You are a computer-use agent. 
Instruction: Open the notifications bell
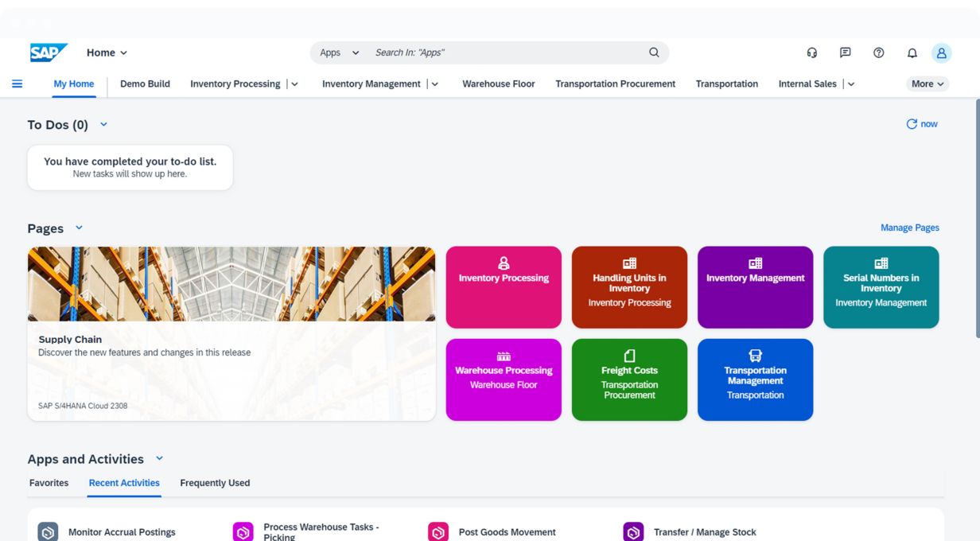coord(912,53)
